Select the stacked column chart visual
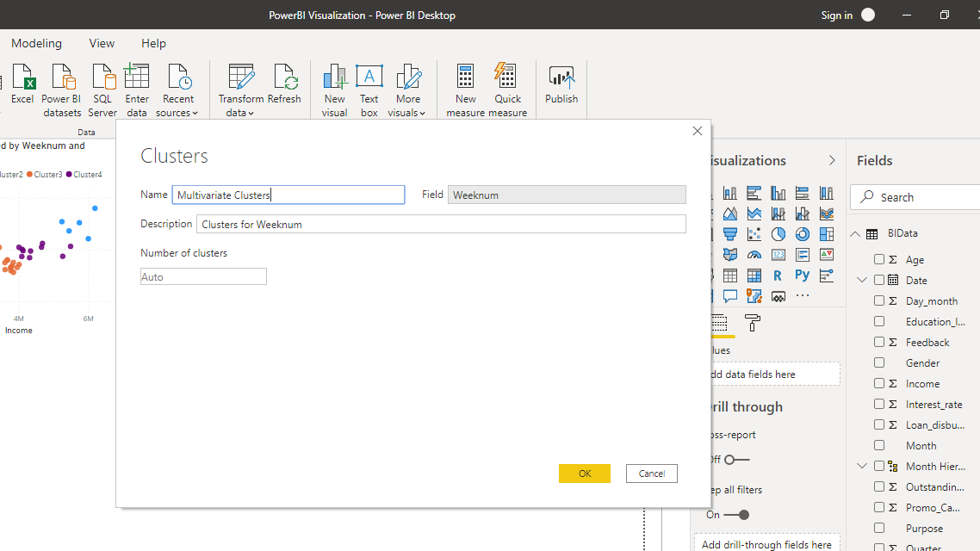980x551 pixels. (x=730, y=193)
